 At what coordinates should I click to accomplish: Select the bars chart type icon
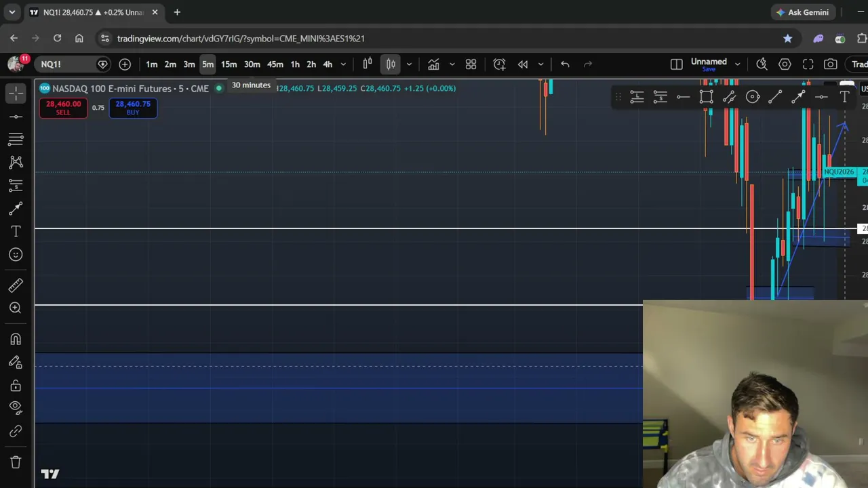[368, 64]
